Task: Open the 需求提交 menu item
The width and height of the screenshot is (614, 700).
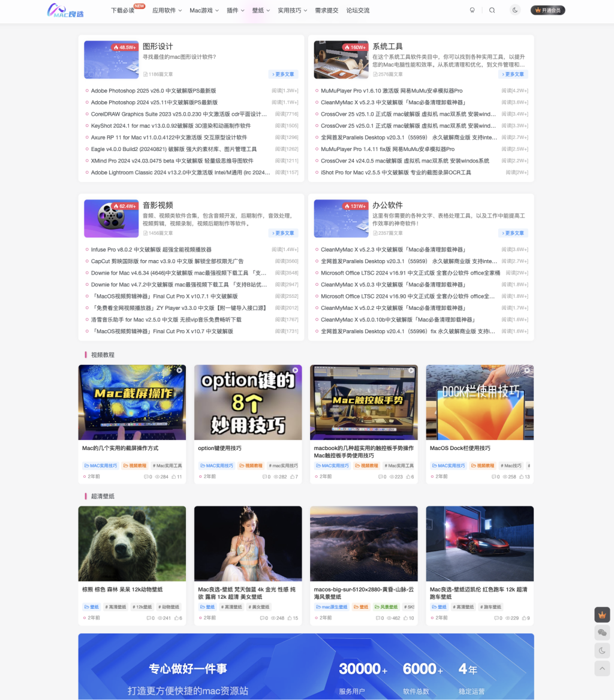Action: pos(327,10)
